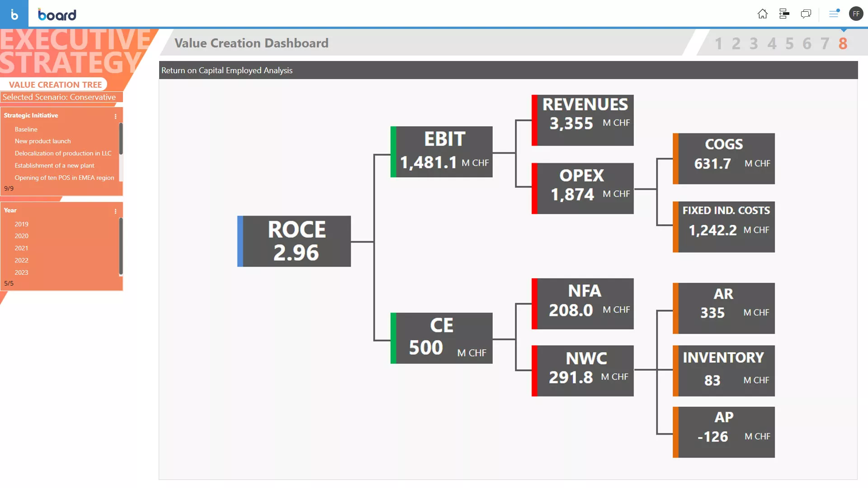This screenshot has height=488, width=868.
Task: Select the Conservative scenario label
Action: (x=59, y=97)
